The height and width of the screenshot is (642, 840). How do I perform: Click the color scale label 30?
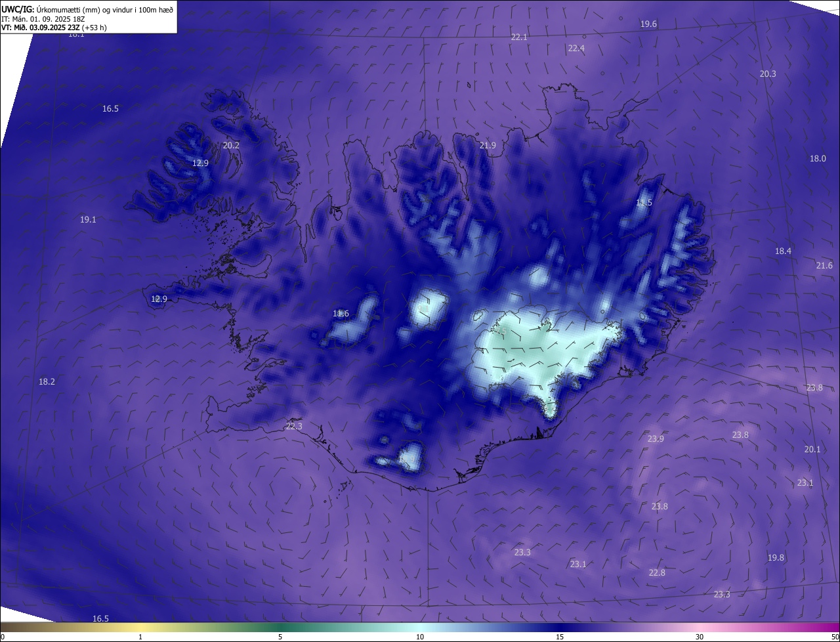pyautogui.click(x=700, y=637)
